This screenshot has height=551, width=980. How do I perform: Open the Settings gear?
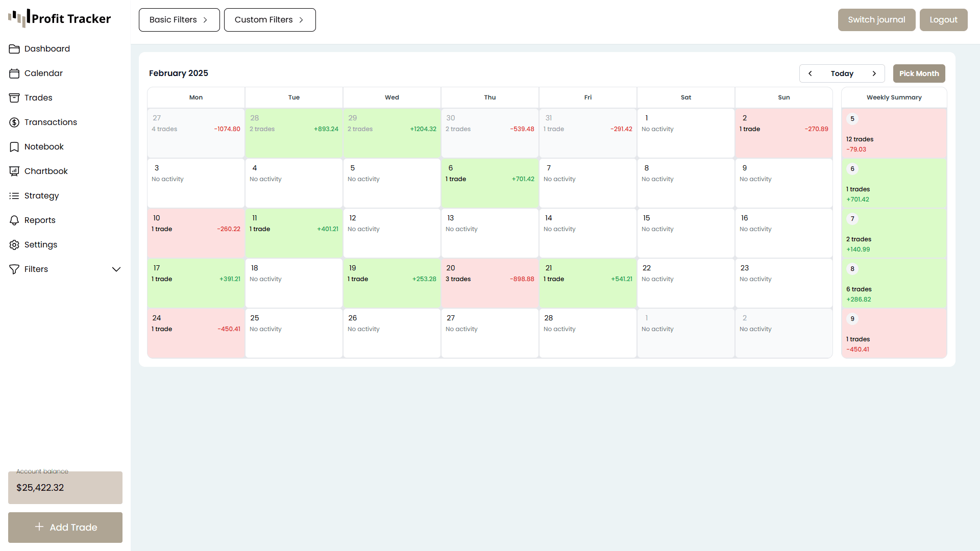(x=15, y=244)
